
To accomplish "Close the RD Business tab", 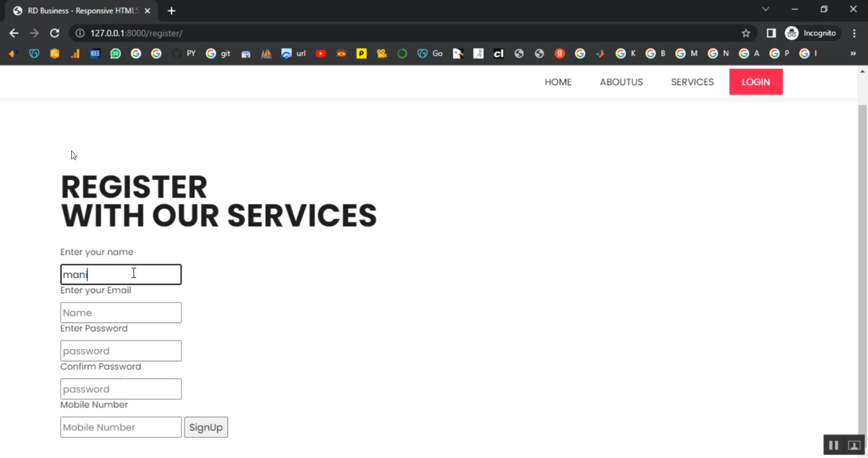I will pos(148,10).
